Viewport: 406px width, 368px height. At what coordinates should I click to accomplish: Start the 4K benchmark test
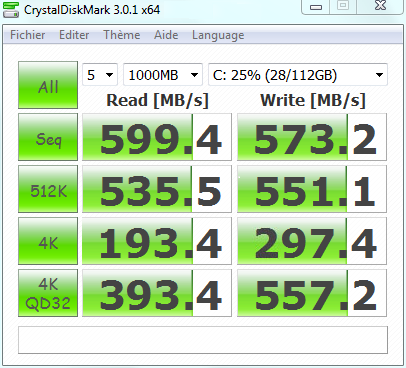(x=48, y=241)
